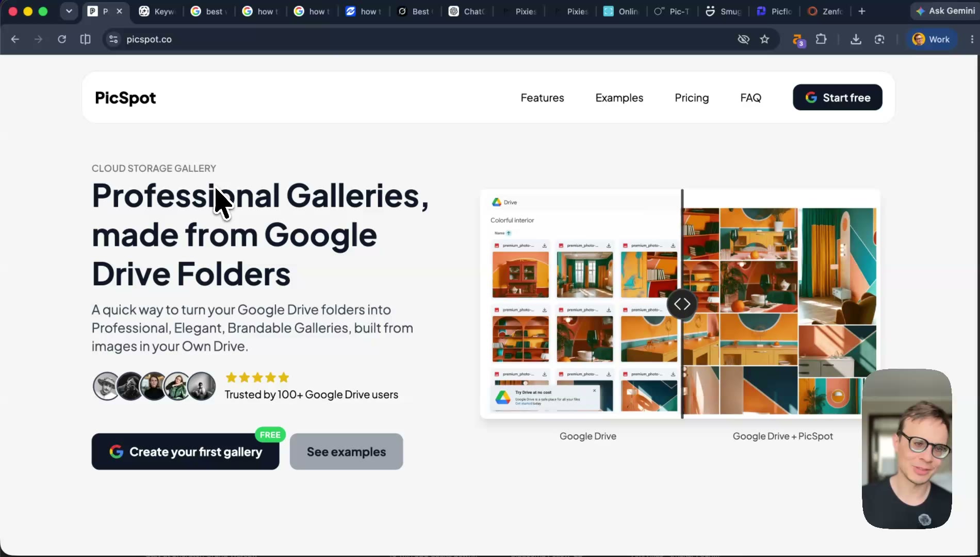Screen dimensions: 980x557
Task: Expand the tab search dropdown
Action: pos(69,11)
